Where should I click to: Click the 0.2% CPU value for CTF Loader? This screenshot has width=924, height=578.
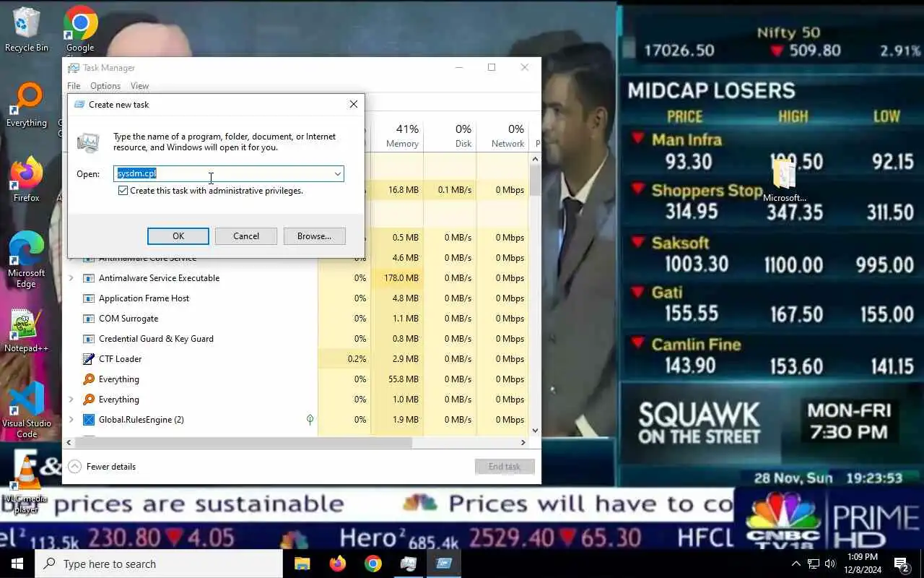pos(357,359)
